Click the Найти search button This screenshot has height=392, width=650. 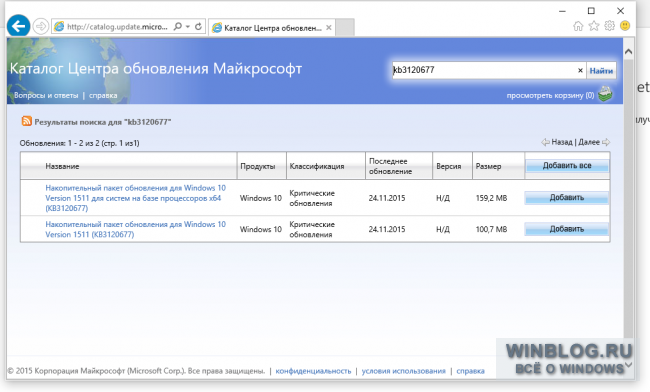point(601,70)
